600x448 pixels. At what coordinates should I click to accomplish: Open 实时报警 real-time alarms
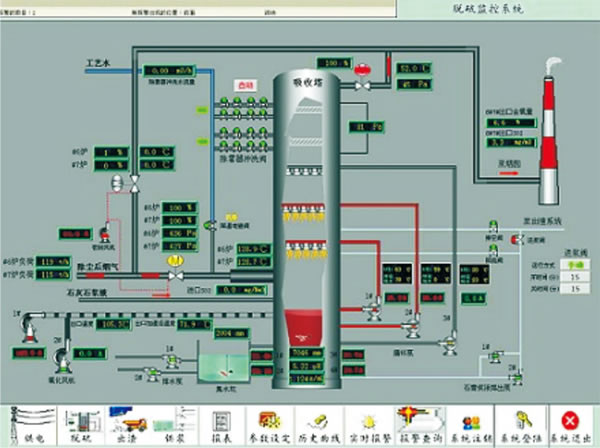[x=370, y=425]
